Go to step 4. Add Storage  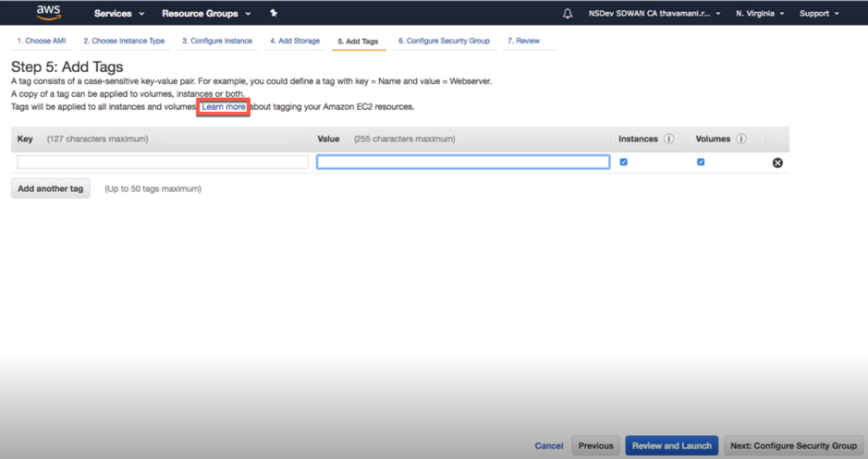tap(295, 41)
